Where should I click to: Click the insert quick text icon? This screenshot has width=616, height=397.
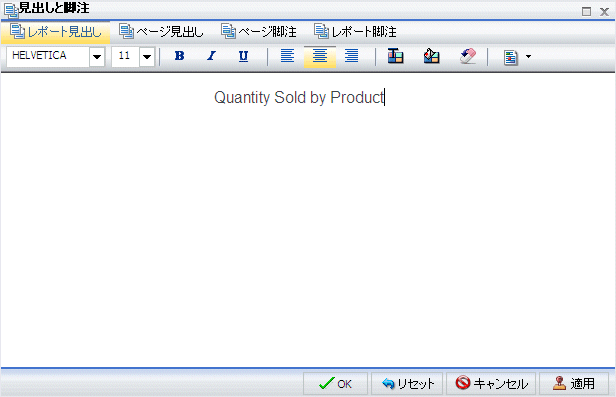[510, 57]
